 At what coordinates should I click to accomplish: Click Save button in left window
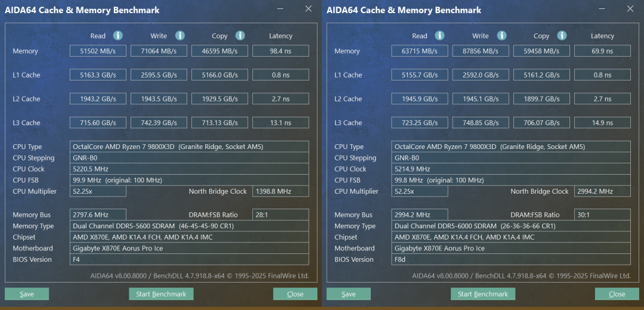click(27, 294)
